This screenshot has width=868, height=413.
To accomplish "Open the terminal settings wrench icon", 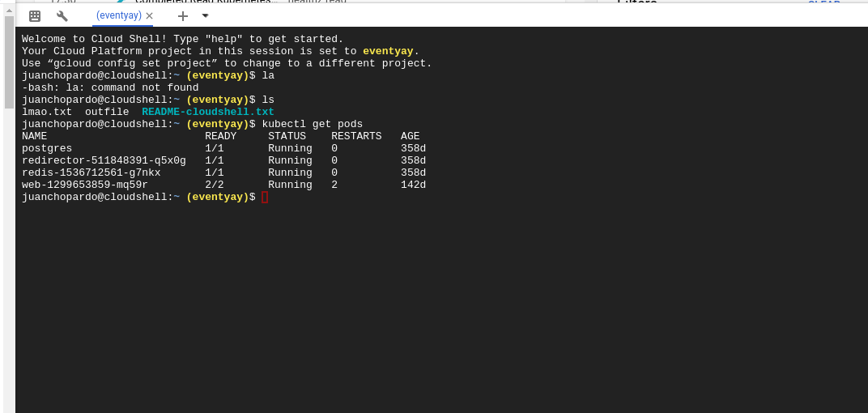I will (x=62, y=16).
